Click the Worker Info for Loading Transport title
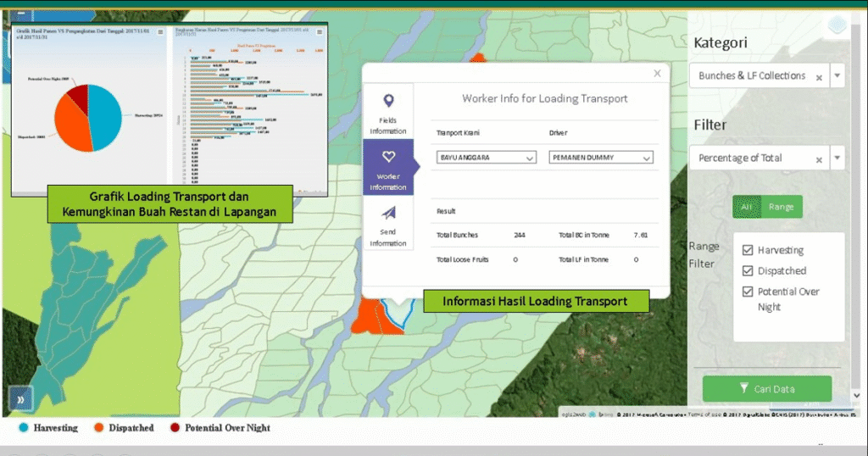The width and height of the screenshot is (868, 456). 545,98
